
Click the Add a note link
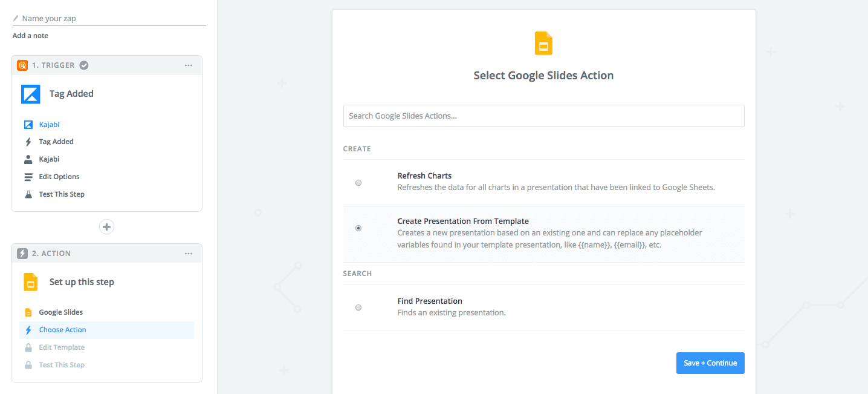[x=30, y=36]
